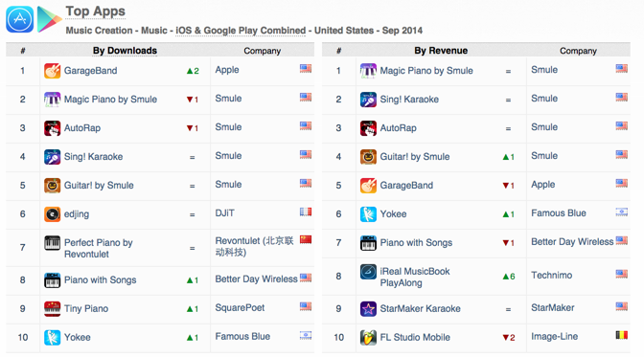The height and width of the screenshot is (357, 644).
Task: Click the Famous Blue company in Revenue list
Action: coord(558,213)
